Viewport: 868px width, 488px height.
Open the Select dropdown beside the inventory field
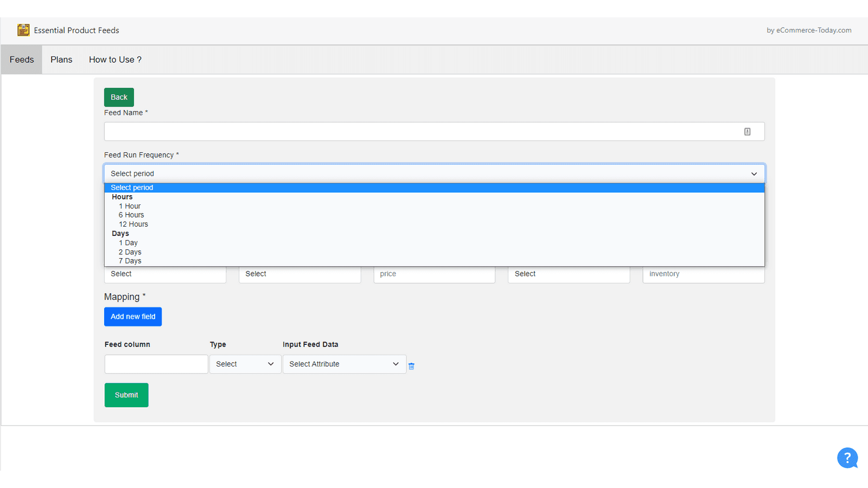pos(569,274)
